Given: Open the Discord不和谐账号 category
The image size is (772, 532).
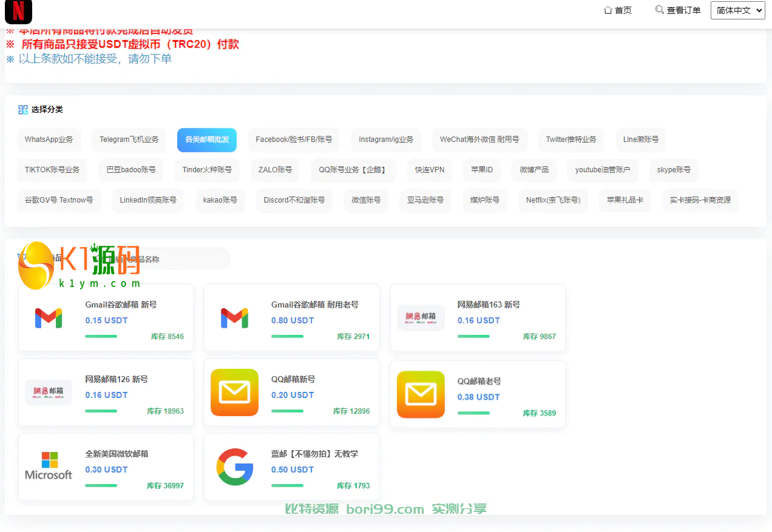Looking at the screenshot, I should click(x=294, y=200).
